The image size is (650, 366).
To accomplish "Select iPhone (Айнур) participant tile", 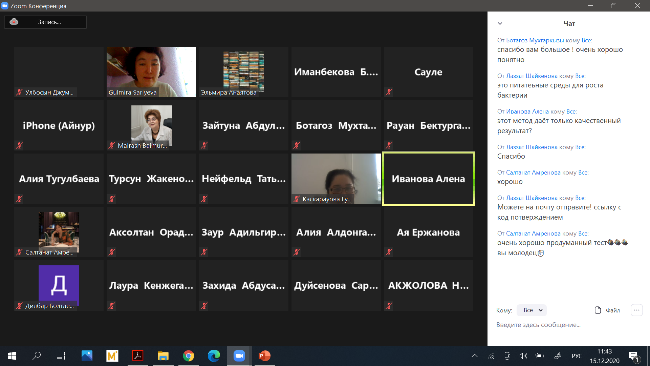I will 59,125.
